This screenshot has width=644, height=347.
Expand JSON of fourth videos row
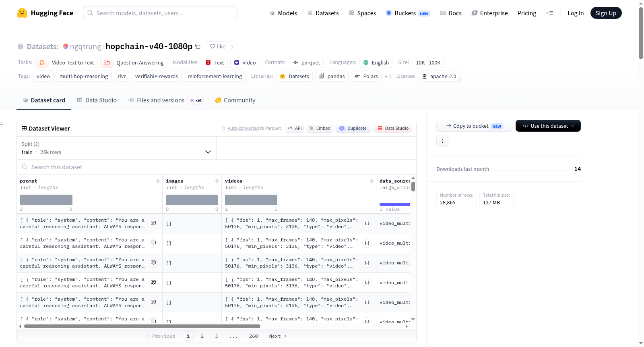click(x=367, y=283)
